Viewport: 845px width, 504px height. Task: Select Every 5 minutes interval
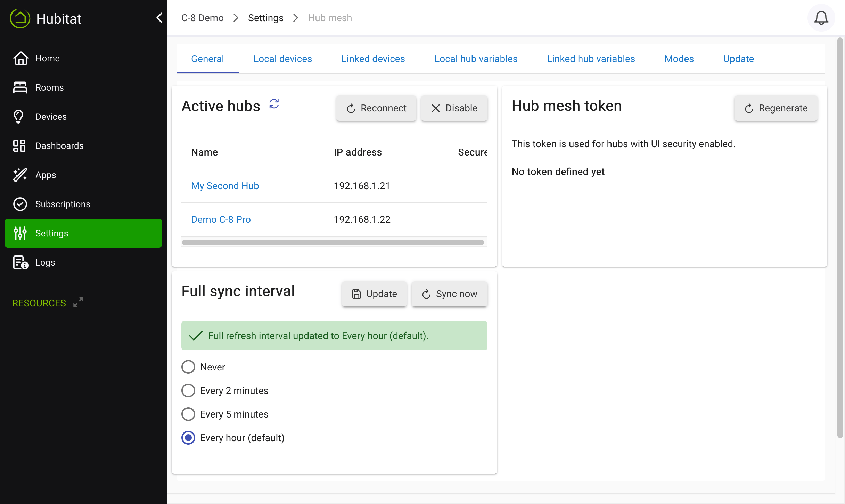(188, 414)
